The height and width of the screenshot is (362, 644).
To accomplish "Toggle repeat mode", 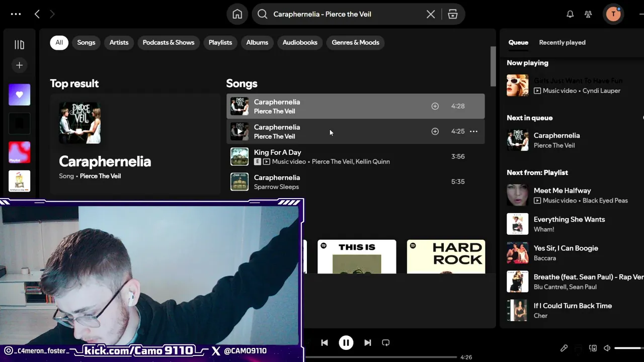I will click(386, 342).
